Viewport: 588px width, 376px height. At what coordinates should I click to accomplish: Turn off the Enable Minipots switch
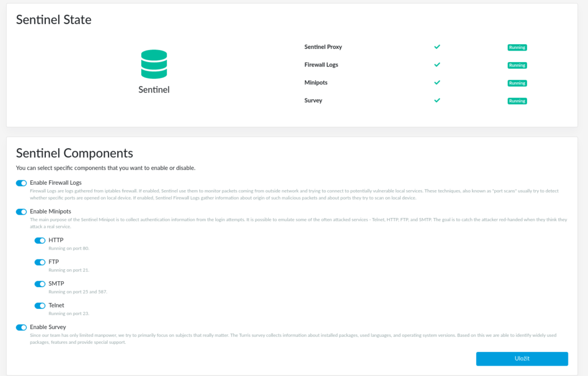22,212
